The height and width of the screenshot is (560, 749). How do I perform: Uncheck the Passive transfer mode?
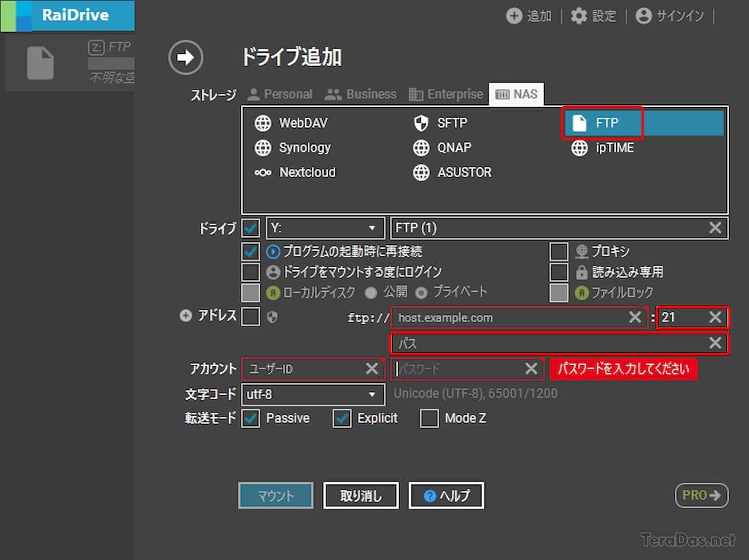tap(250, 418)
